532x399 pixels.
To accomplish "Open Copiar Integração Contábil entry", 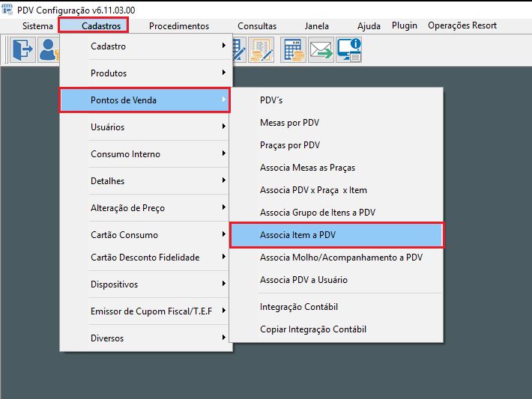I will 336,329.
